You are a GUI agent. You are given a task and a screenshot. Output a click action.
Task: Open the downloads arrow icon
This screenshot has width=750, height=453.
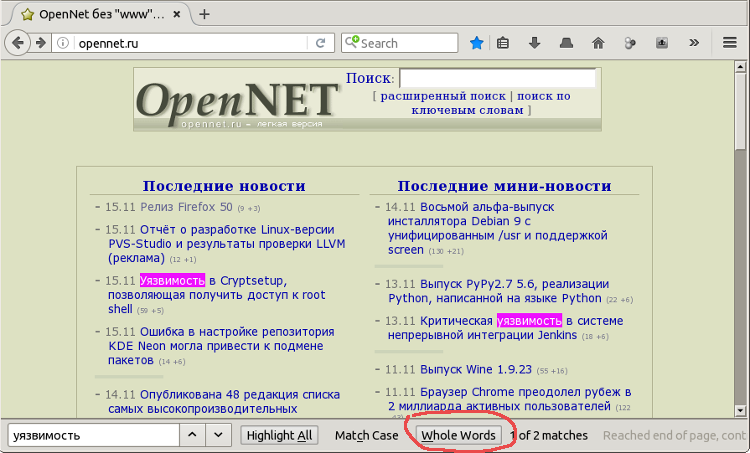click(534, 43)
